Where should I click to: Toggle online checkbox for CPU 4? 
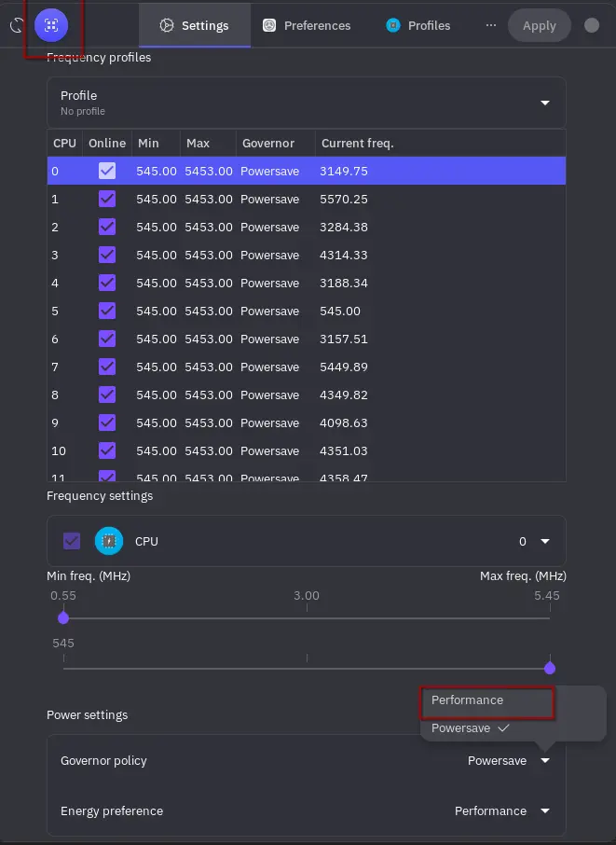point(107,283)
